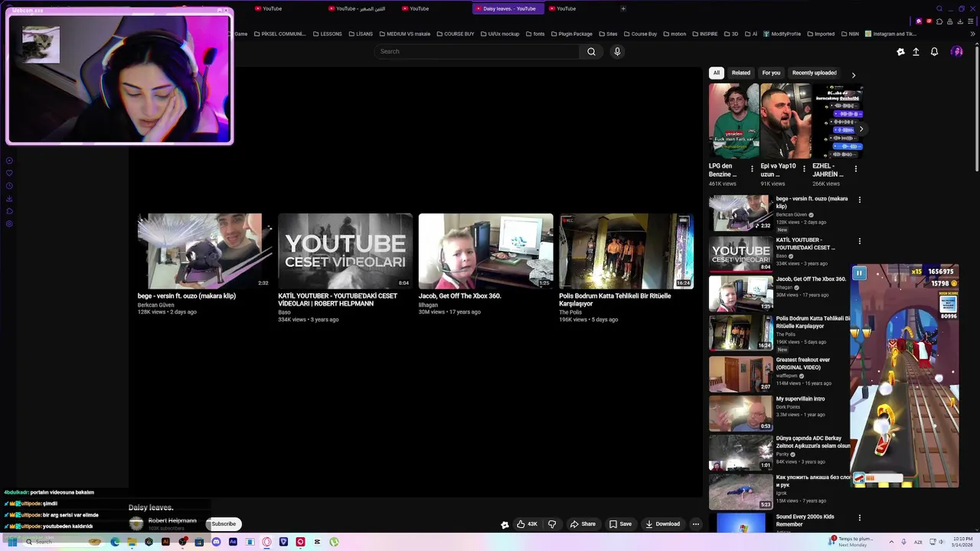Open the 'Ui/Ux mockup' bookmarks folder
This screenshot has width=980, height=551.
[x=499, y=34]
